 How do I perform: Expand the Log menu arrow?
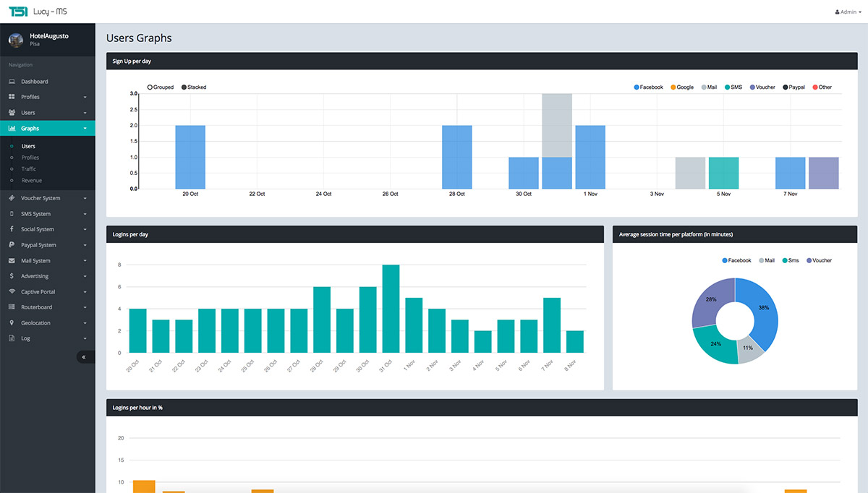[x=85, y=339]
